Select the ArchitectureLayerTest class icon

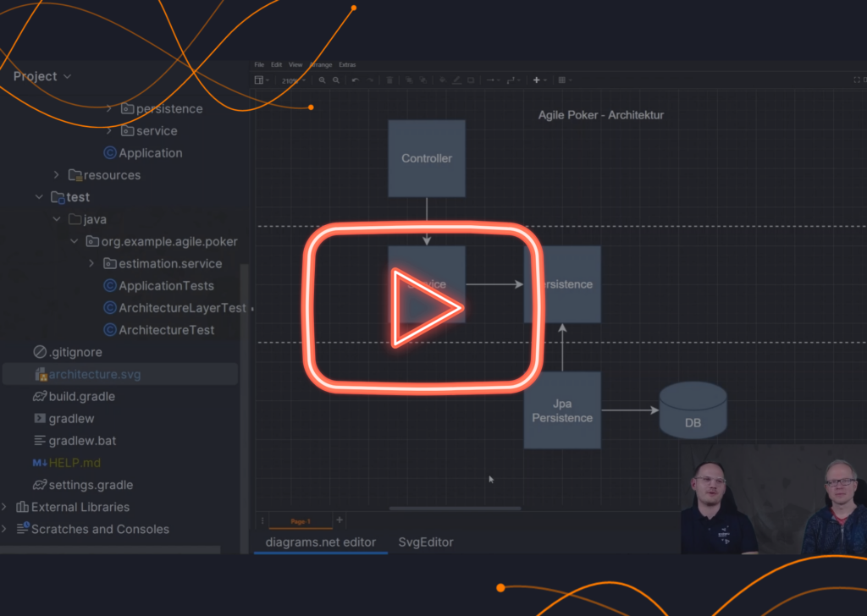click(110, 307)
